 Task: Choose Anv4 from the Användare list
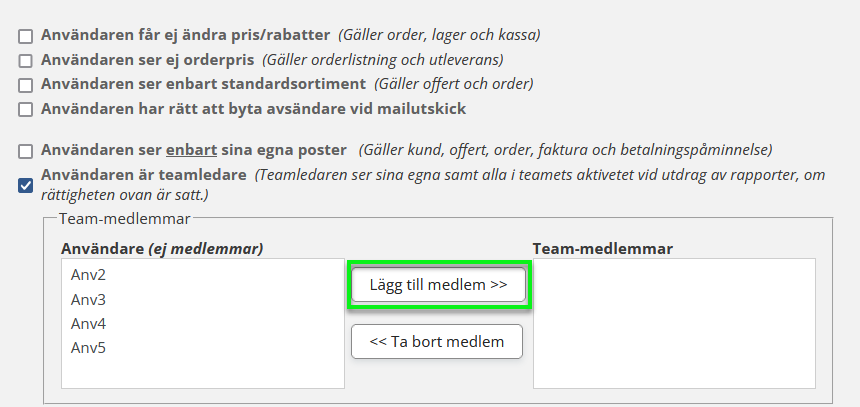(89, 324)
